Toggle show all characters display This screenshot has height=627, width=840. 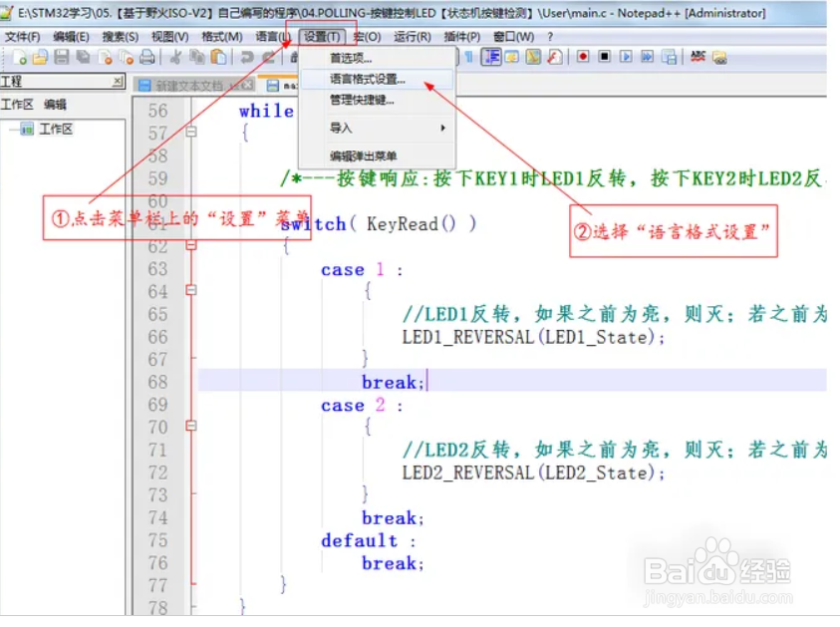pos(467,56)
